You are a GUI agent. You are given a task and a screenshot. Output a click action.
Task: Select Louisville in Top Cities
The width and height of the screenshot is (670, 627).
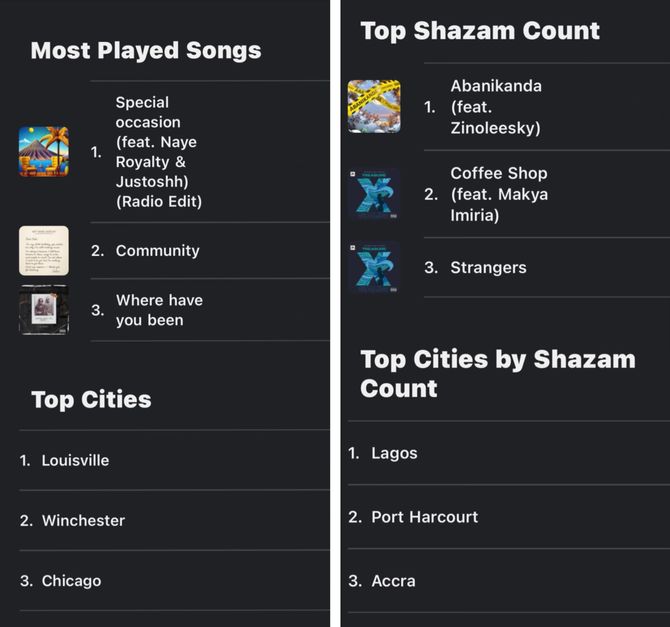[x=75, y=460]
